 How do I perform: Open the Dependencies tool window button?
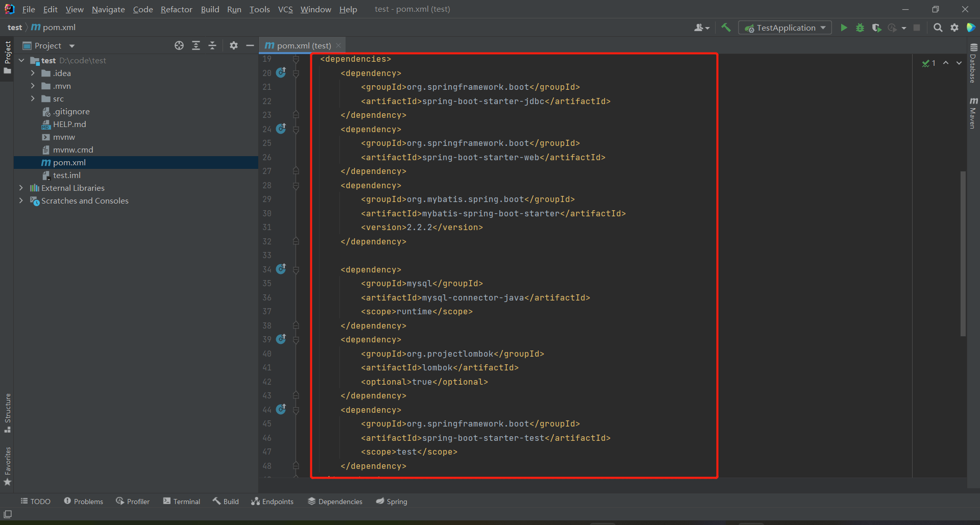tap(335, 502)
